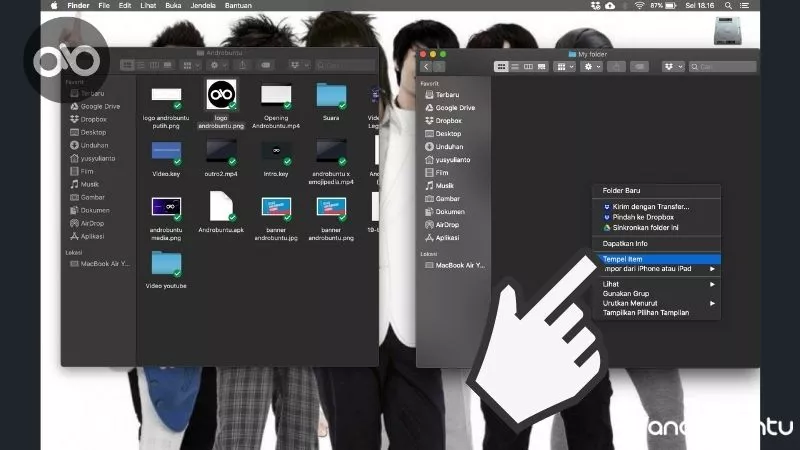
Task: Open the Finder menu in menu bar
Action: pos(78,6)
